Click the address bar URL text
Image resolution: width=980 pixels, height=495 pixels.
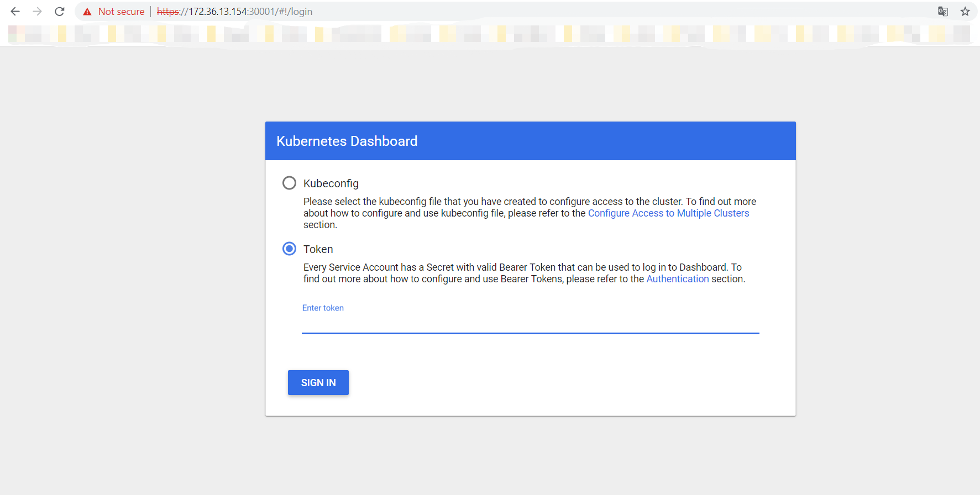pos(234,12)
